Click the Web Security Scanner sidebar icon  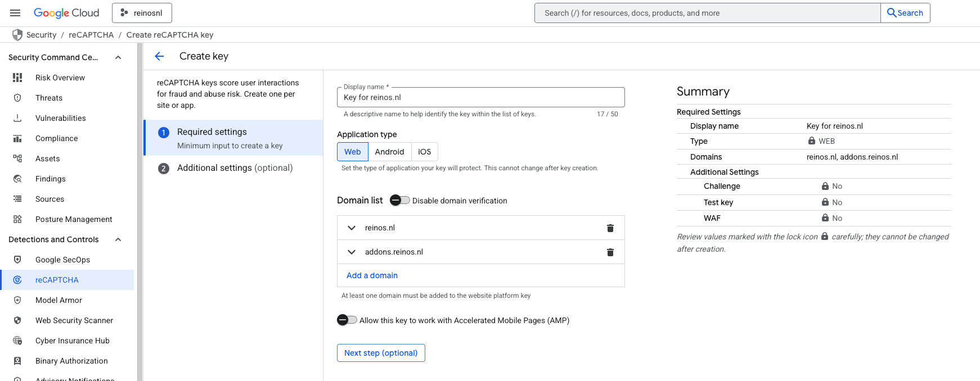pyautogui.click(x=17, y=320)
